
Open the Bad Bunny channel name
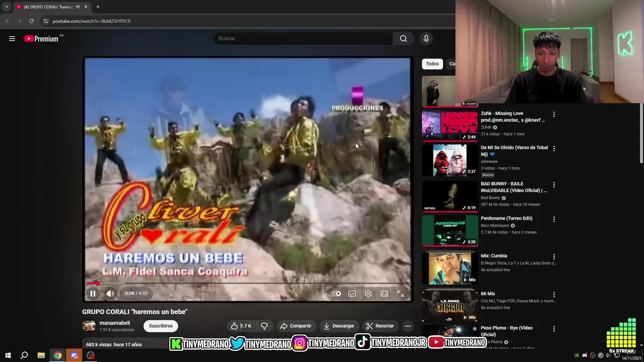pyautogui.click(x=491, y=198)
